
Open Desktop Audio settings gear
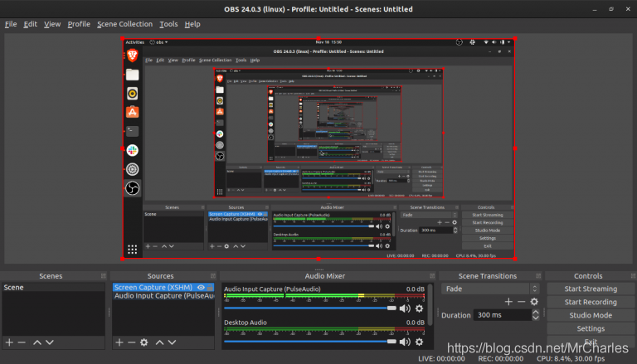pyautogui.click(x=419, y=342)
